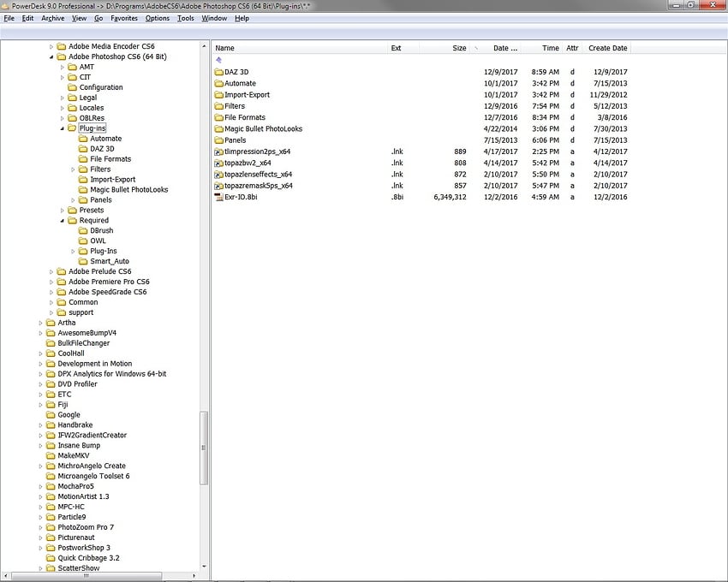Click the tlimpression2ps_x64 shortcut icon
The height and width of the screenshot is (582, 728).
coord(218,151)
